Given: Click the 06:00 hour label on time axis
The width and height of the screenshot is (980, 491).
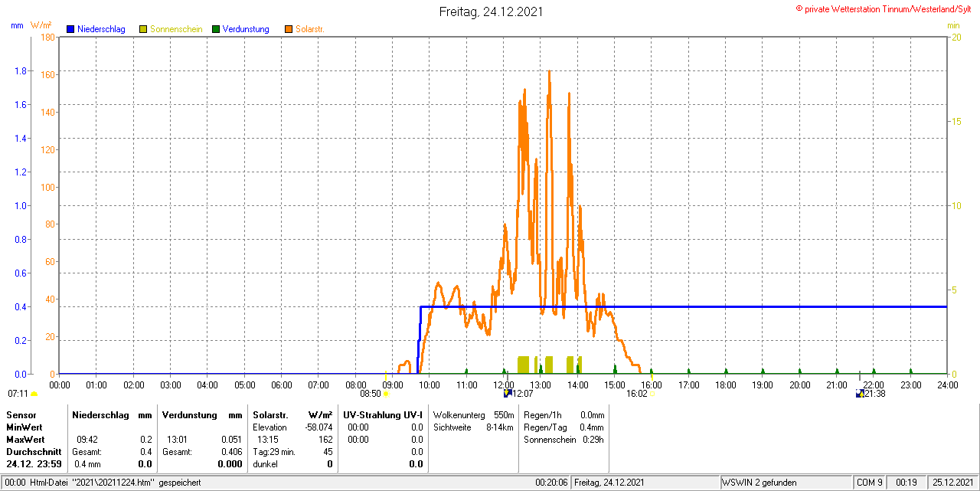Looking at the screenshot, I should (282, 385).
